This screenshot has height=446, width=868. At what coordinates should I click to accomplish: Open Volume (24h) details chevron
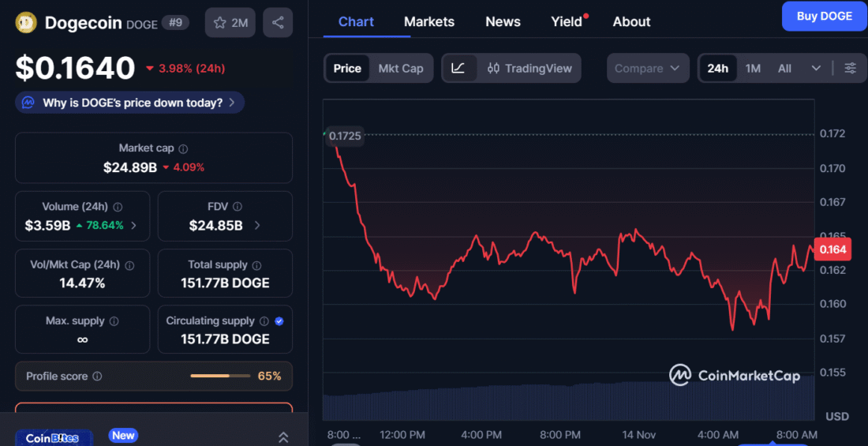click(133, 226)
